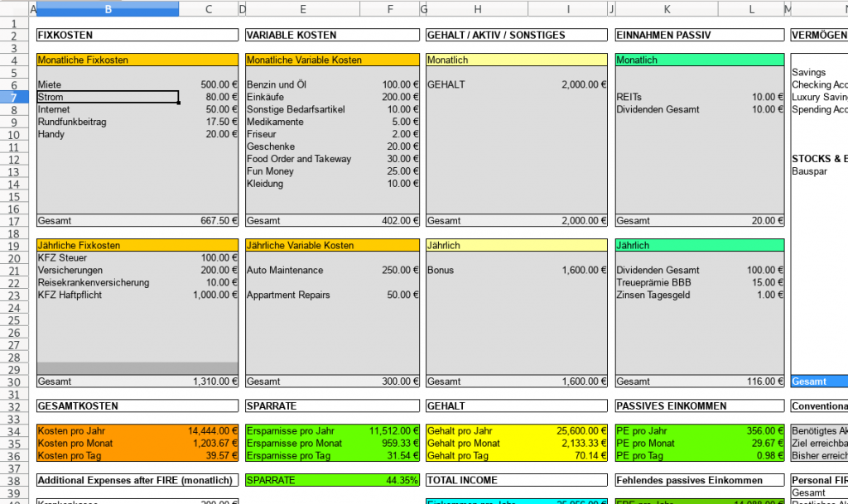848x504 pixels.
Task: Select the row 30 header
Action: 14,382
